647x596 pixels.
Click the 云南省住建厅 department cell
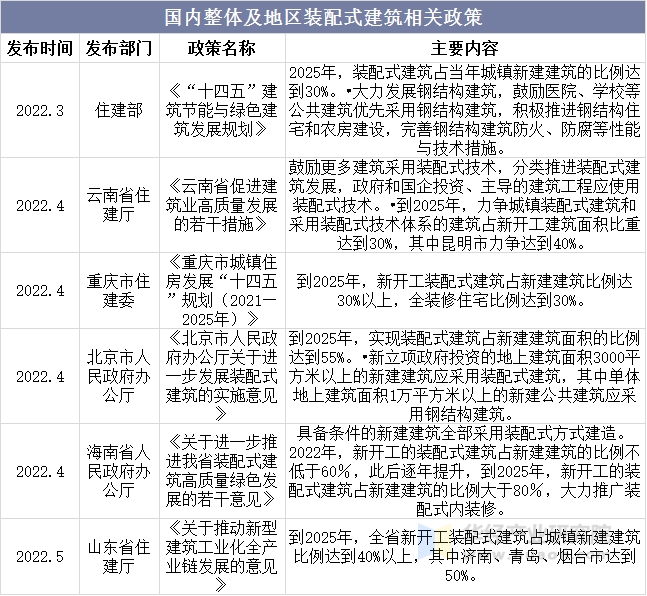(x=119, y=205)
